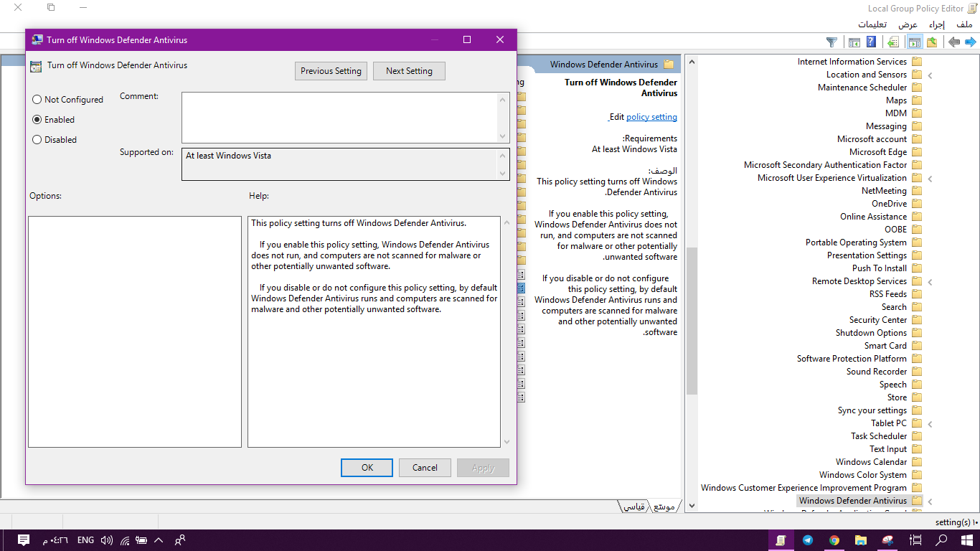Open the Windows Start menu

pos(968,540)
